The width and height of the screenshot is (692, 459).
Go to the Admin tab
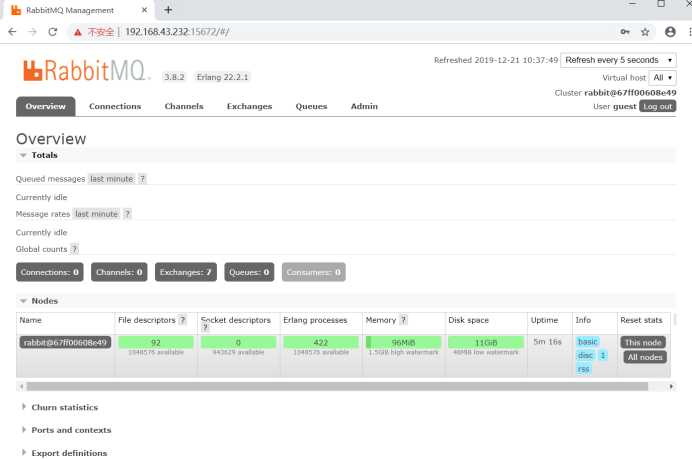364,106
